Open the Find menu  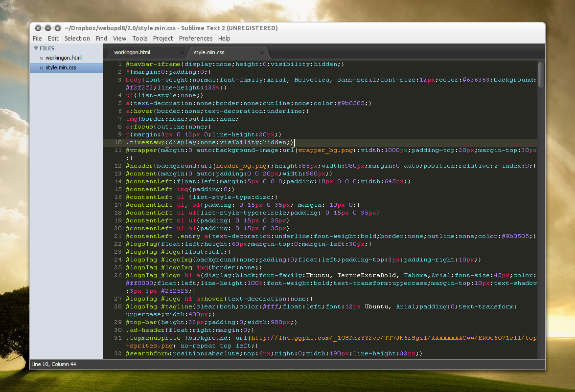coord(101,38)
